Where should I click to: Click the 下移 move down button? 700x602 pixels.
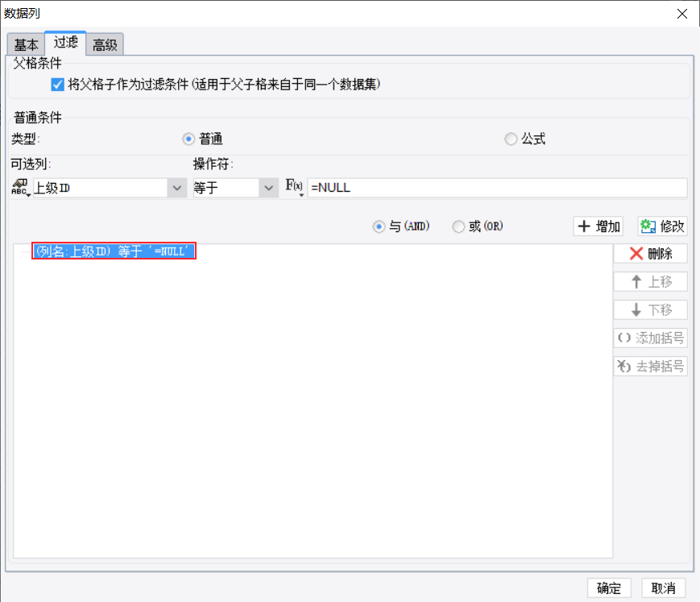[x=650, y=310]
